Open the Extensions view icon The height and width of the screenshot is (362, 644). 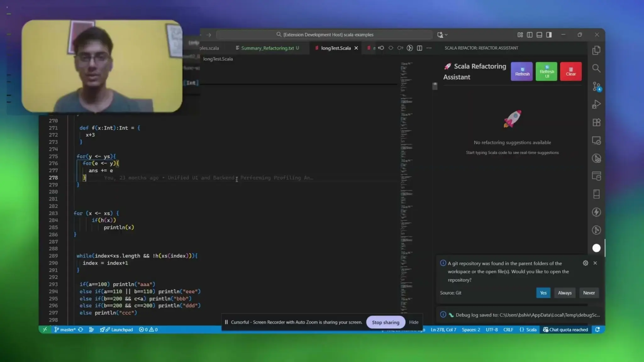click(x=596, y=122)
